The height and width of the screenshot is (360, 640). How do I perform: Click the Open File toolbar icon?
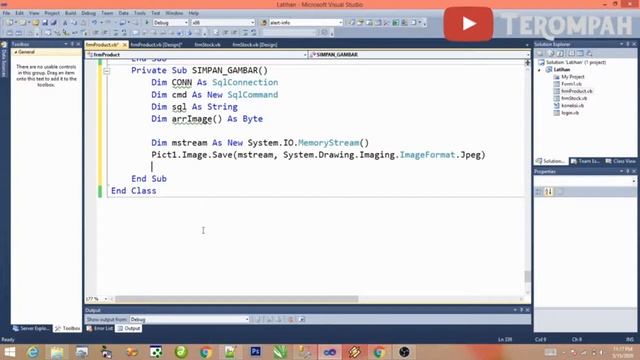(x=36, y=22)
